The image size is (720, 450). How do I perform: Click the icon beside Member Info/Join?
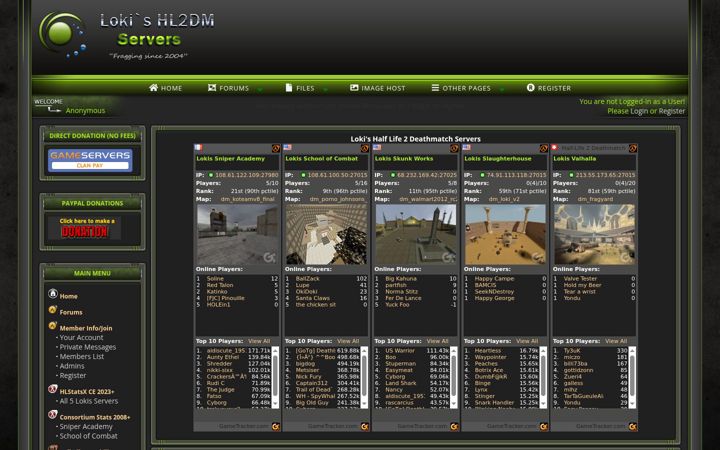53,326
